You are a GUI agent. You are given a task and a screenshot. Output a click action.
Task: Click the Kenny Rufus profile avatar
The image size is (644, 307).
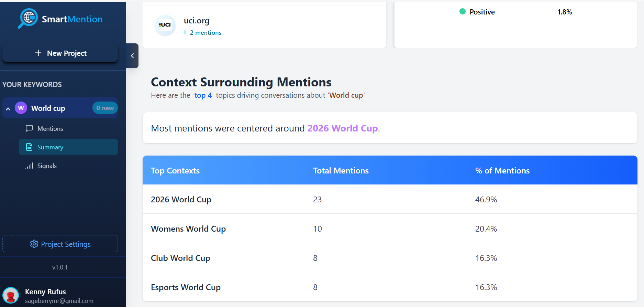point(11,295)
